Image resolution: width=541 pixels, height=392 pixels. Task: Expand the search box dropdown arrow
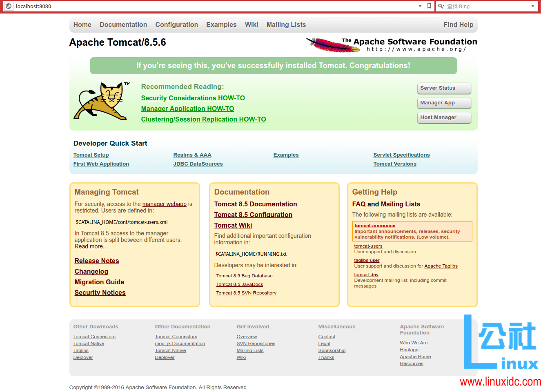[x=532, y=6]
